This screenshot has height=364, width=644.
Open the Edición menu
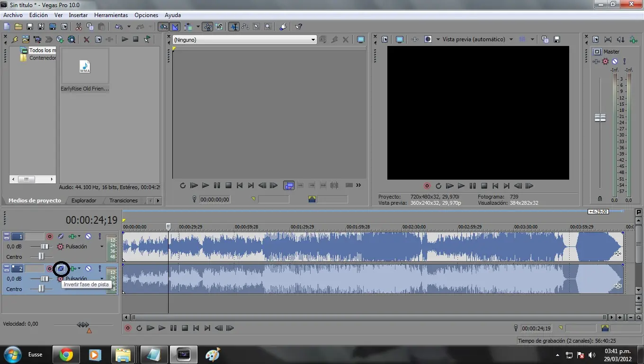(38, 15)
